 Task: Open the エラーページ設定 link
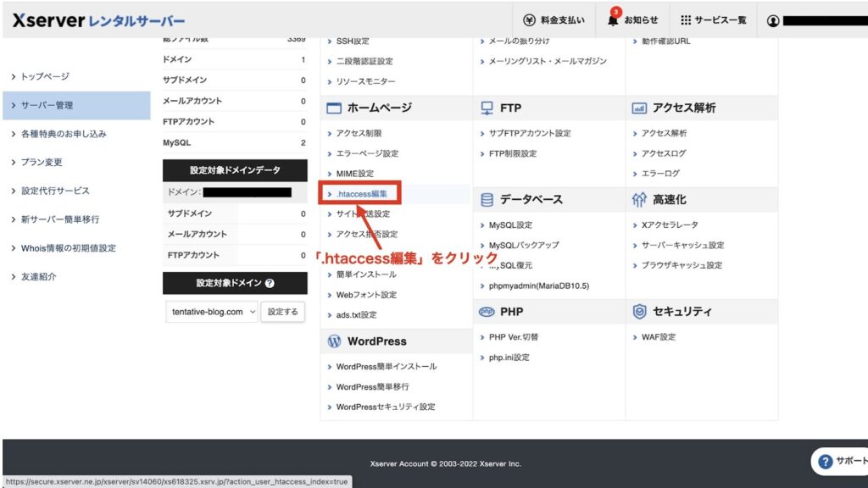click(x=367, y=153)
